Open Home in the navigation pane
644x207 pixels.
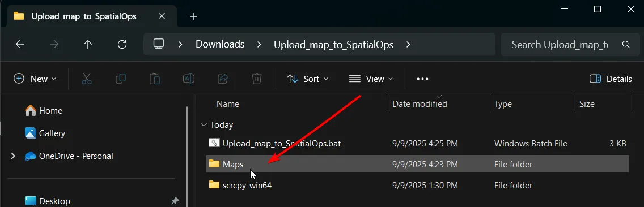pyautogui.click(x=44, y=111)
